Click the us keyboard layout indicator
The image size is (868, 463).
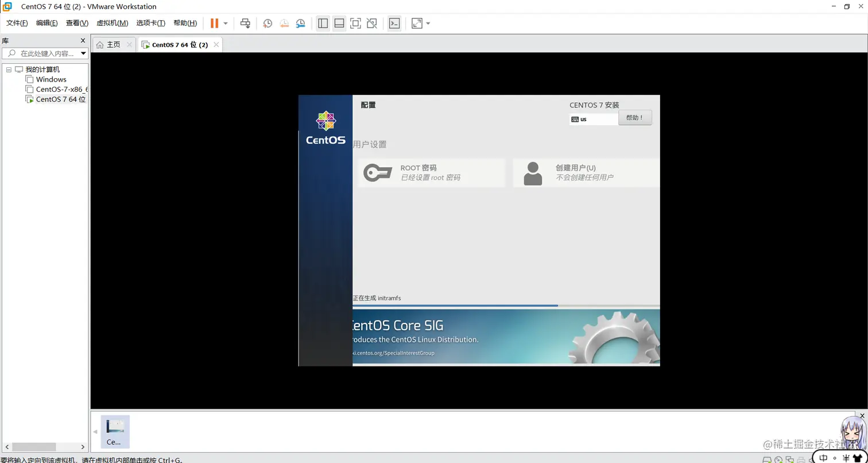pyautogui.click(x=594, y=119)
